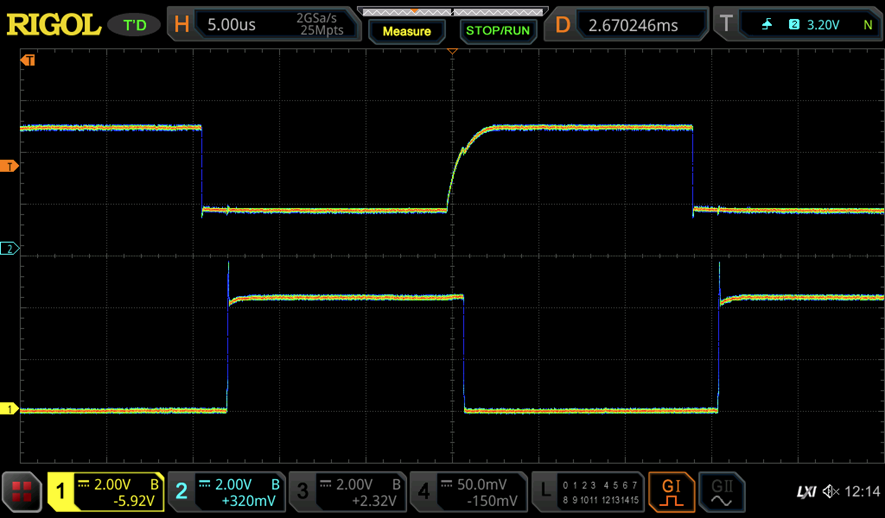
Task: Click the channel 1 ground marker
Action: 10,409
